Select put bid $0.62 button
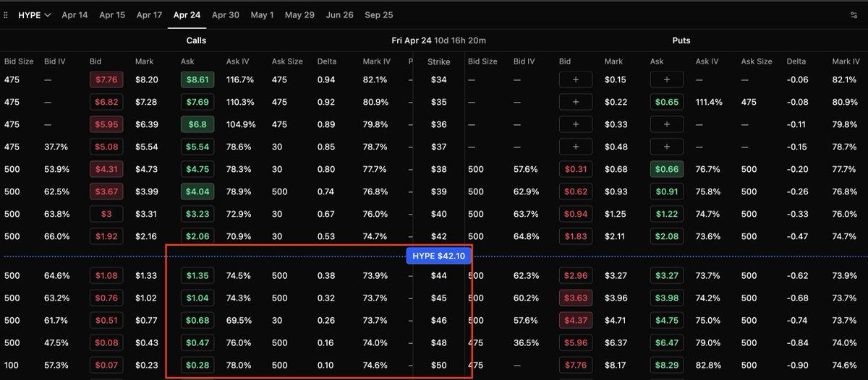Screen dimensions: 868x380 coord(576,191)
